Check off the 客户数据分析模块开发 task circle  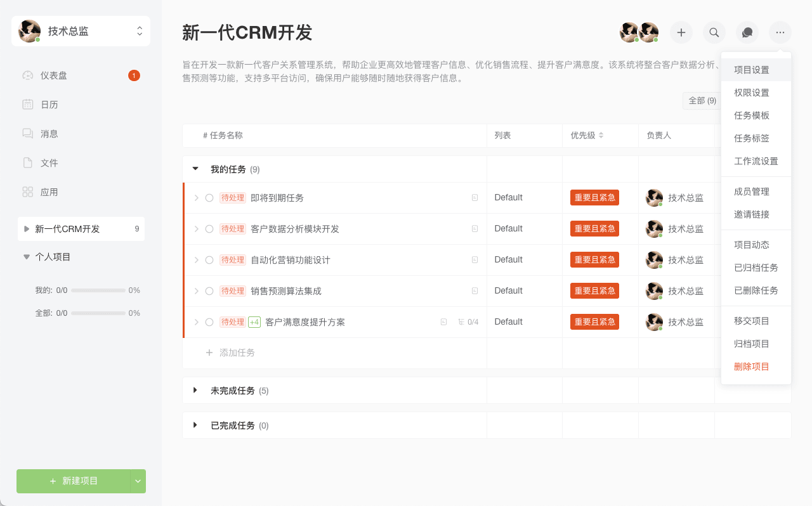209,229
